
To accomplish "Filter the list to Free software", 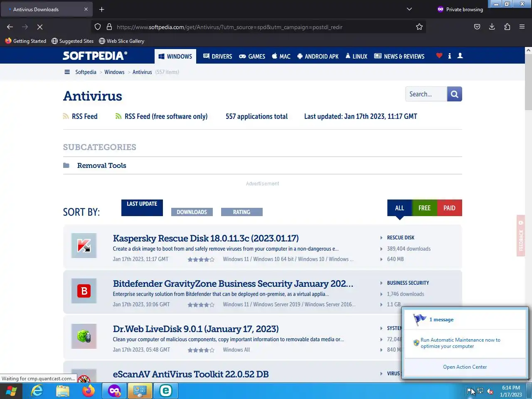I will (x=424, y=208).
